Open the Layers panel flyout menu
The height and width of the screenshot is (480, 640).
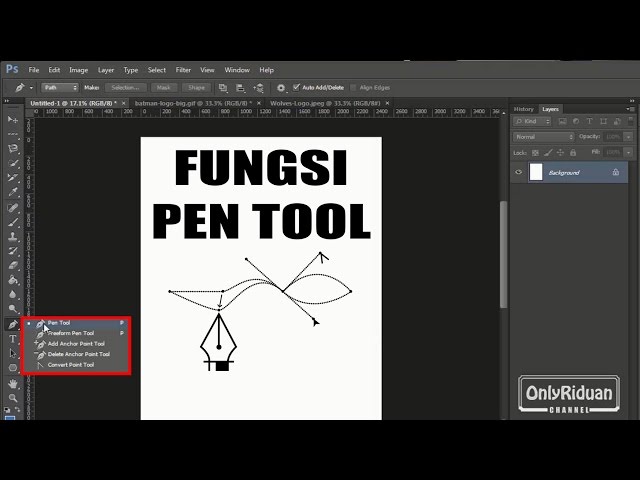point(630,109)
